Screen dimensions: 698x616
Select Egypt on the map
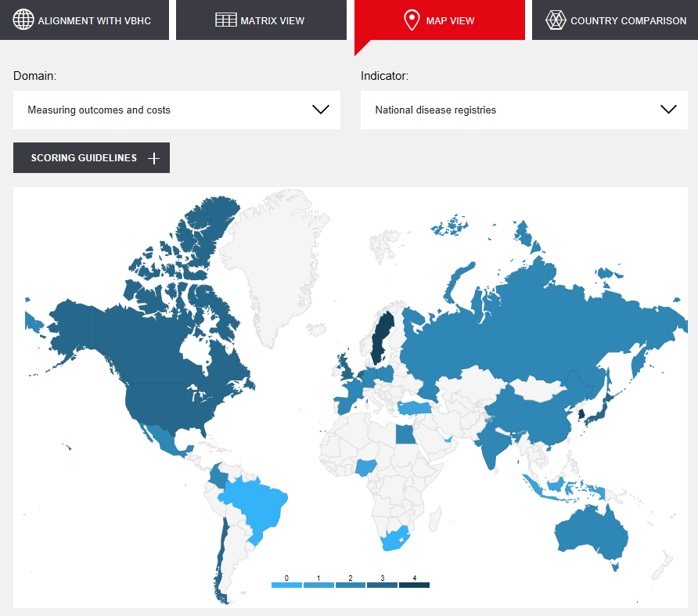tap(405, 434)
